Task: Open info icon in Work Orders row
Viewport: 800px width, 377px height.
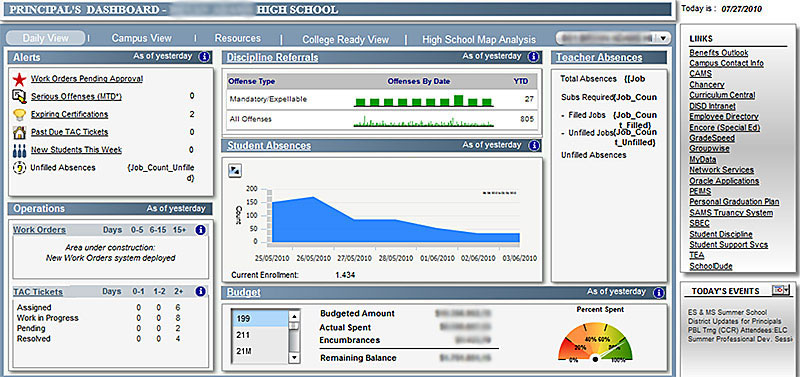Action: [x=201, y=231]
